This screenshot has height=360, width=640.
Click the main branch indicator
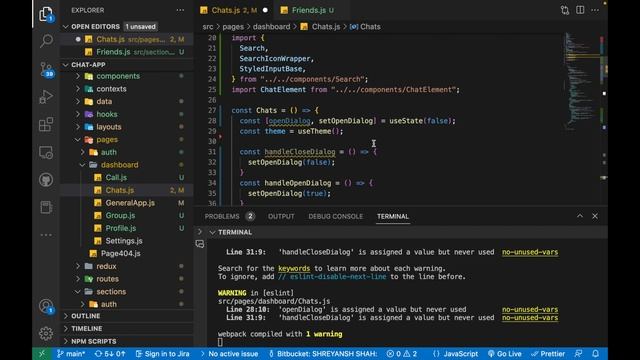tap(71, 354)
